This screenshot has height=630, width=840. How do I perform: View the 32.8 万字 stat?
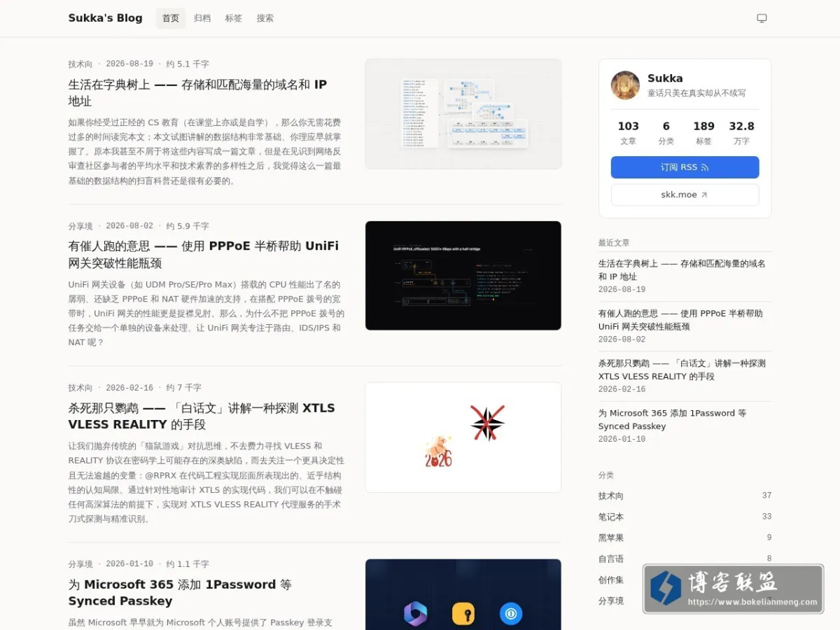741,132
